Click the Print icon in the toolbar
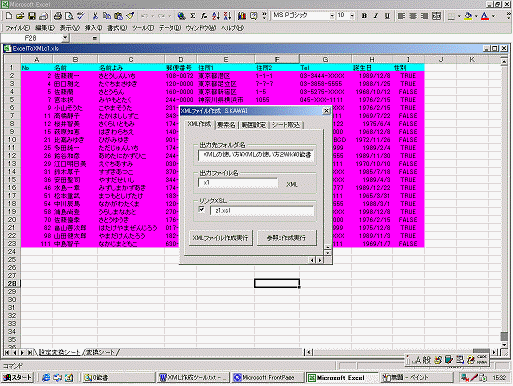Image resolution: width=513 pixels, height=386 pixels. pyautogui.click(x=58, y=16)
